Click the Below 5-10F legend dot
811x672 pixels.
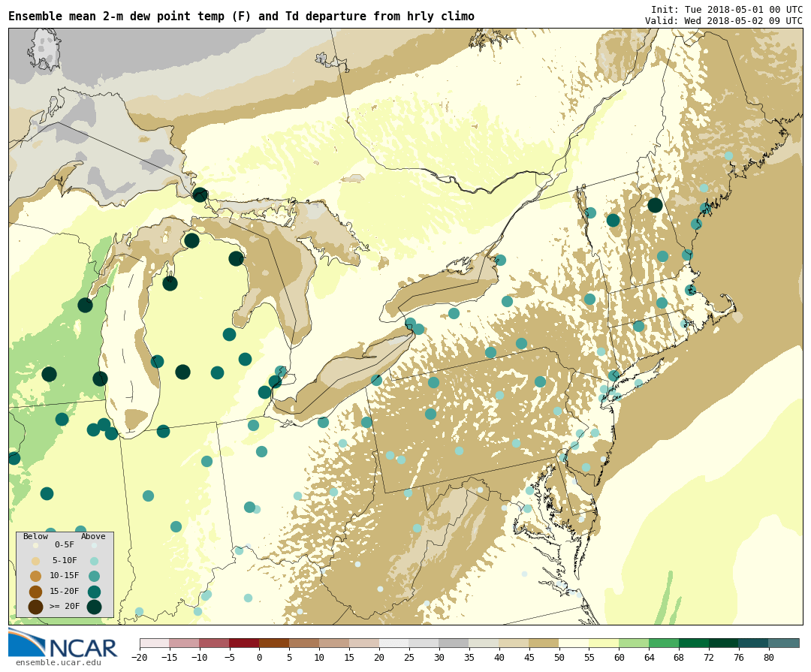point(36,561)
